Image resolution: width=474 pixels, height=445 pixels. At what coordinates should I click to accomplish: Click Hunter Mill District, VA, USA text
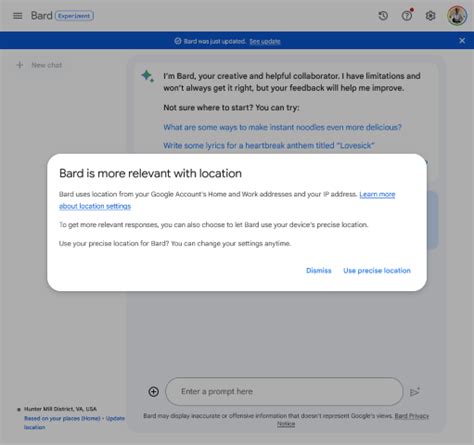click(60, 409)
